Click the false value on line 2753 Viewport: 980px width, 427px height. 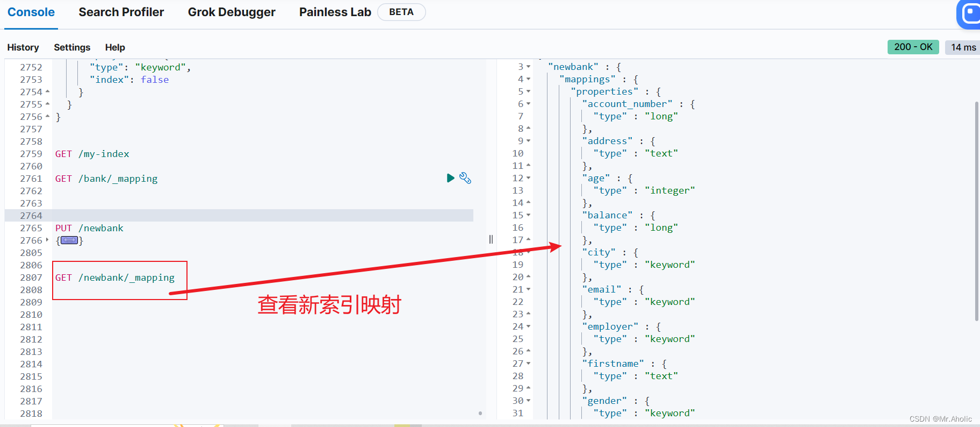(155, 80)
